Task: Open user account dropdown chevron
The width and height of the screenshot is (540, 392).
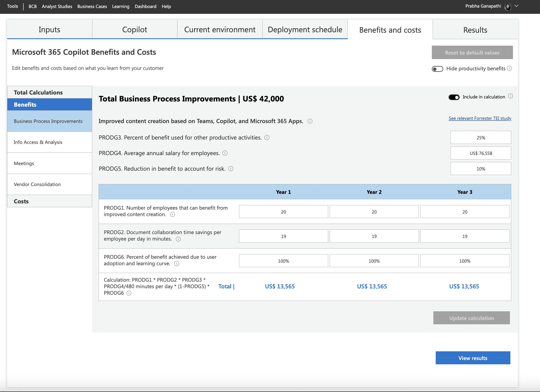Action: 516,6
